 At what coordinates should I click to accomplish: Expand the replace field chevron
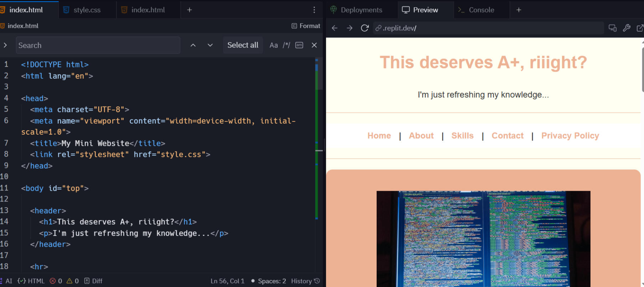click(x=5, y=45)
